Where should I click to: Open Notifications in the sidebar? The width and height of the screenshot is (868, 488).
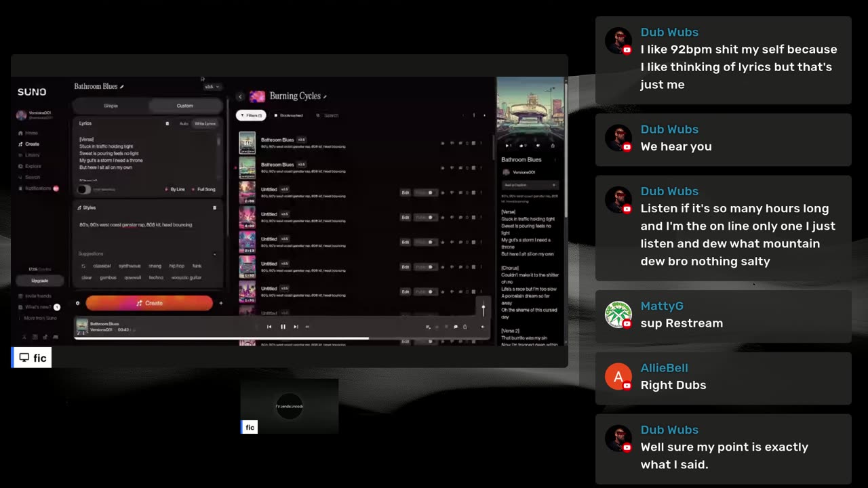pos(38,188)
